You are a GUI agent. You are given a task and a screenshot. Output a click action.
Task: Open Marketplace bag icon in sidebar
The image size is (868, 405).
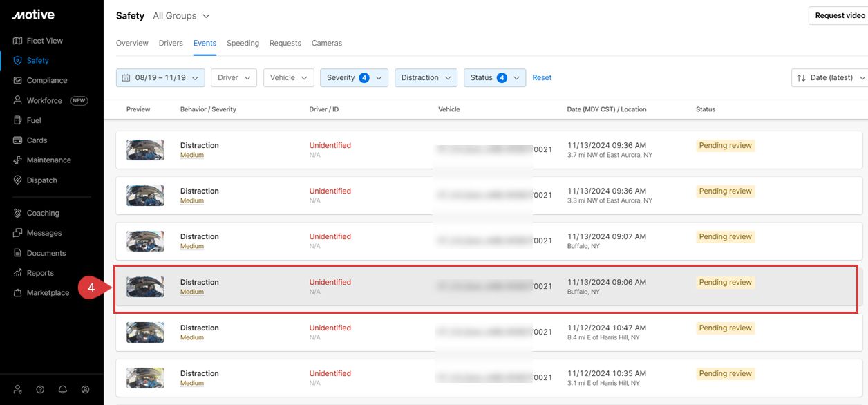click(x=18, y=293)
